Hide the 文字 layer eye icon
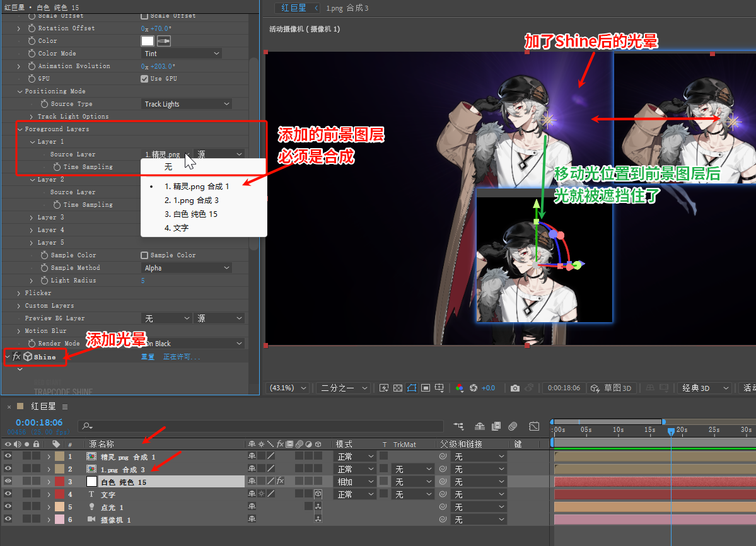This screenshot has height=546, width=756. click(x=8, y=494)
